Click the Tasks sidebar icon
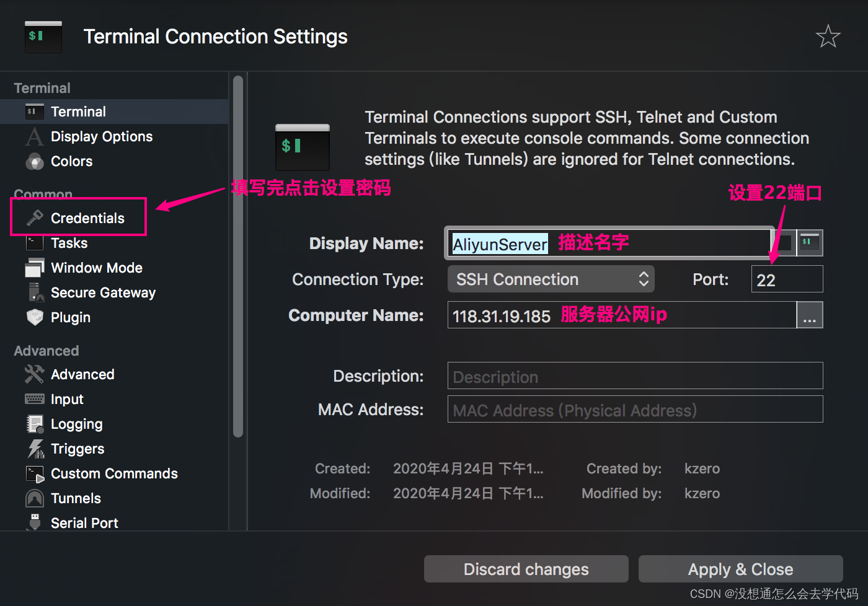Screen dimensions: 868x606 pos(34,243)
